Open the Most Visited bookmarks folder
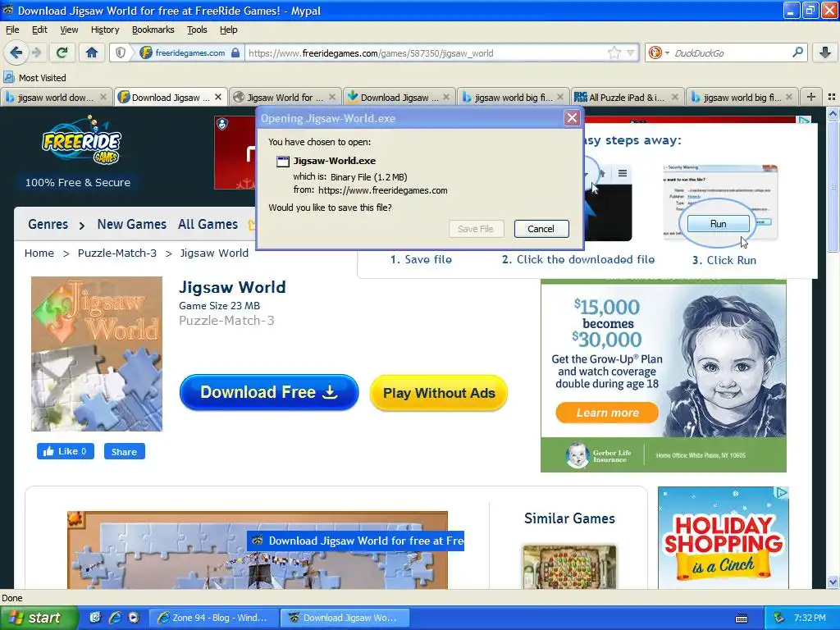This screenshot has width=840, height=630. tap(34, 78)
